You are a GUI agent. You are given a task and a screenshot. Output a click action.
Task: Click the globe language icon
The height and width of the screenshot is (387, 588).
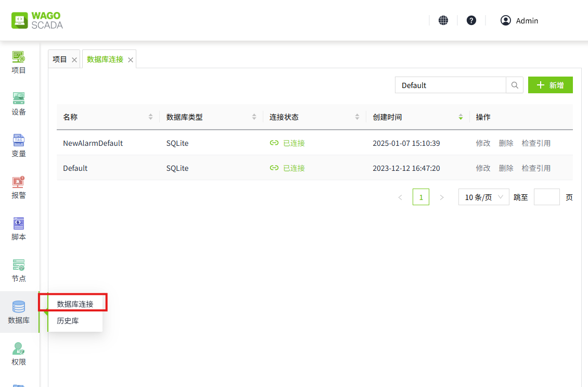(x=443, y=20)
